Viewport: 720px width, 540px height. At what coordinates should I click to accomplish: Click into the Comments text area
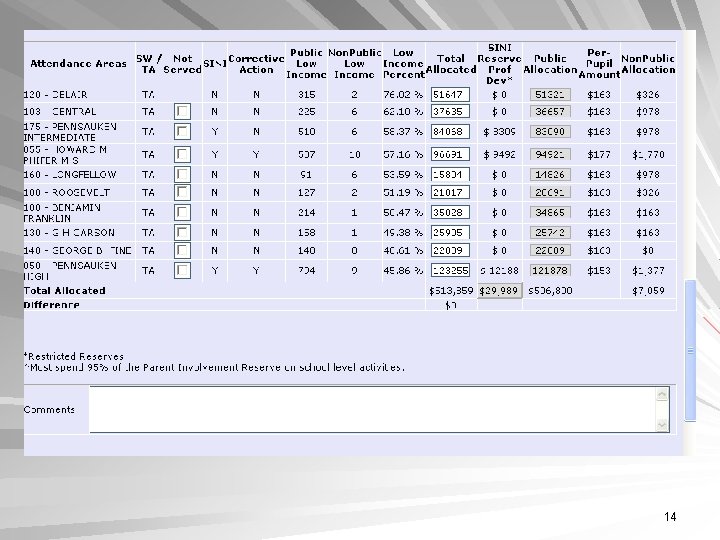373,410
